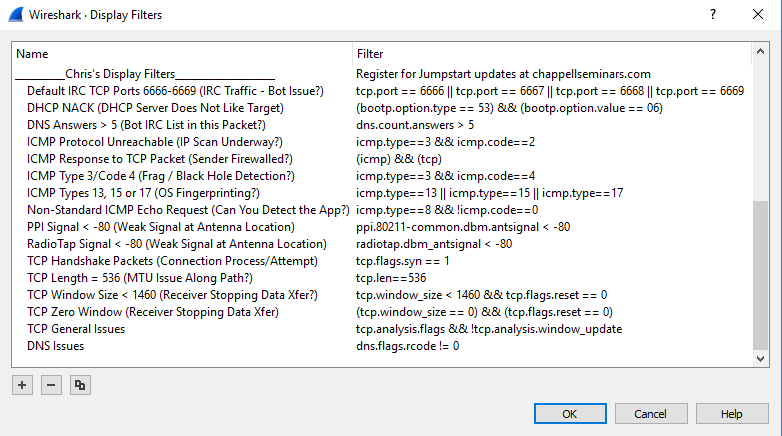Click the Cancel button

pos(651,414)
